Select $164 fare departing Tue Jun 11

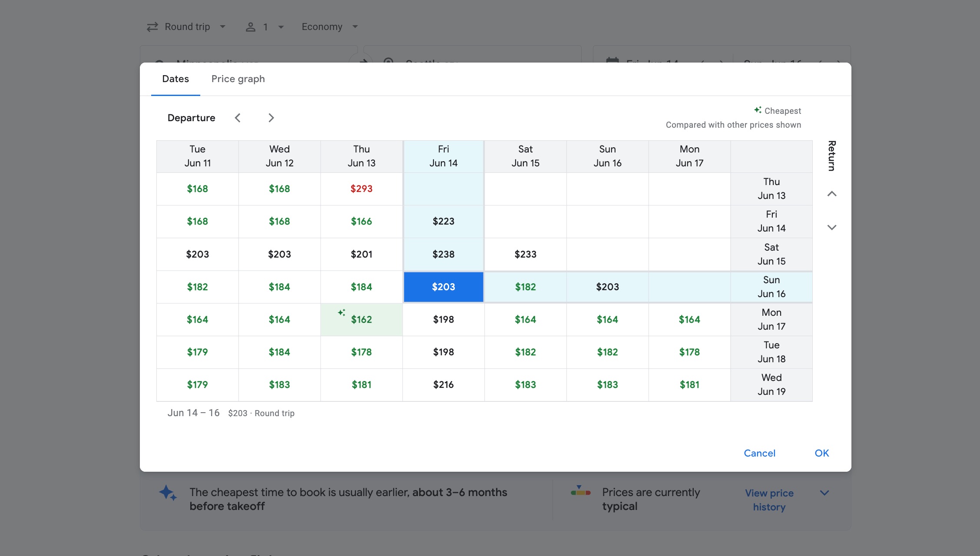pyautogui.click(x=198, y=320)
